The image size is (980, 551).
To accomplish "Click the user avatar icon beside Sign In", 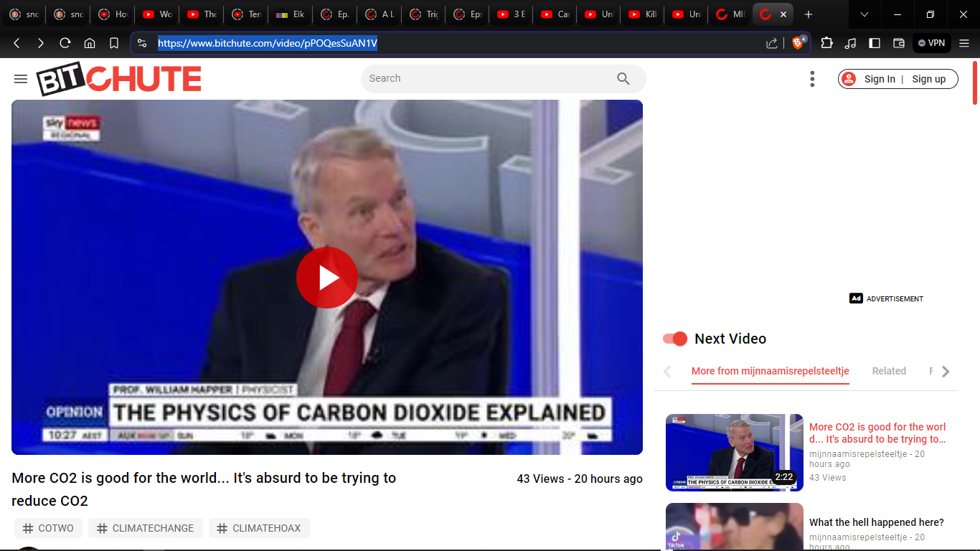I will [x=849, y=79].
